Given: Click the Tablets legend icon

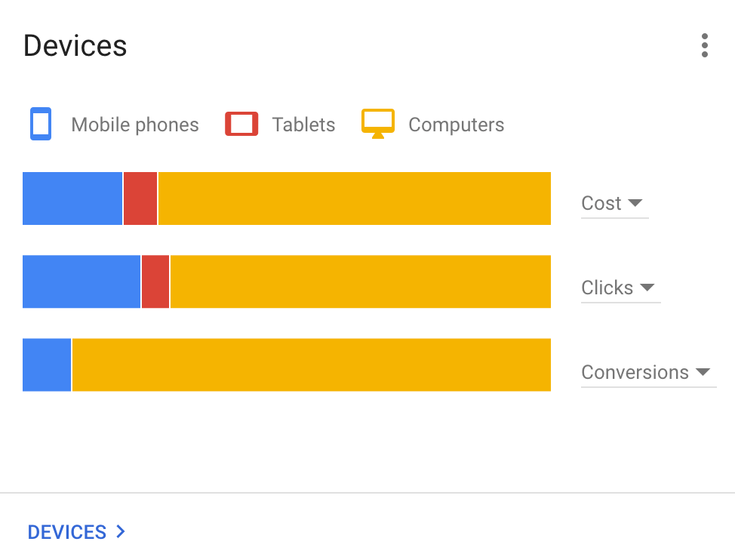Looking at the screenshot, I should pos(241,124).
